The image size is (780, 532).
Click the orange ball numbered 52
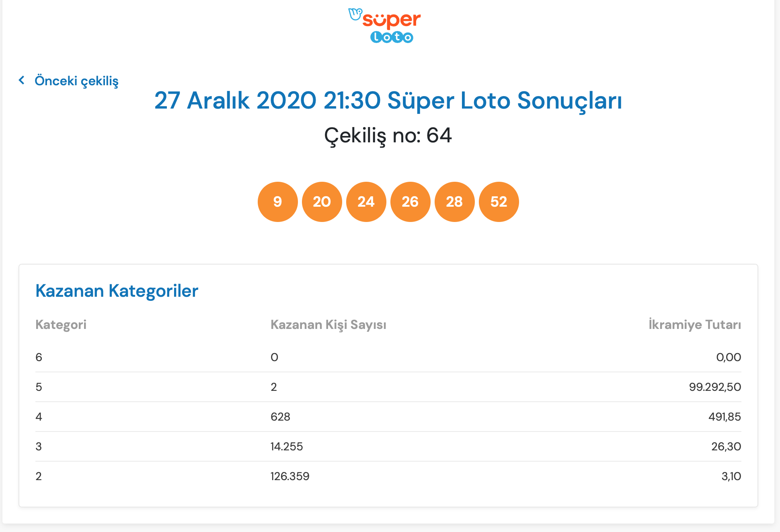pos(499,202)
